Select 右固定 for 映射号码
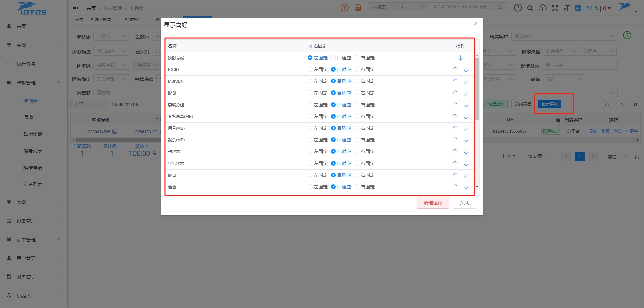This screenshot has height=308, width=644. coord(365,58)
